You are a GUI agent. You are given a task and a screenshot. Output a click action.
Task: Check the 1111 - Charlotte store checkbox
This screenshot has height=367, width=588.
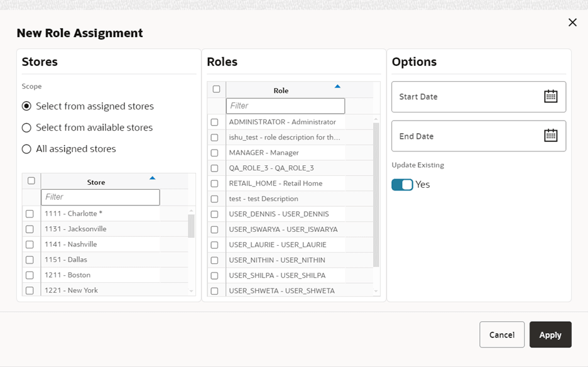coord(30,214)
